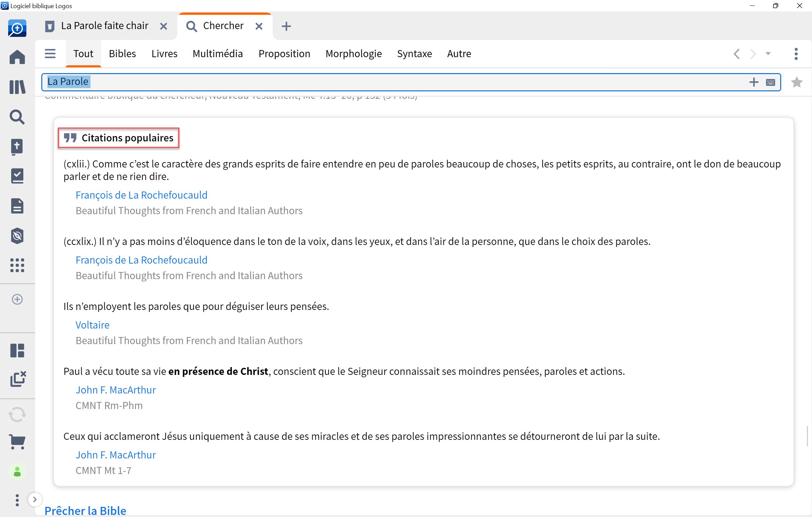Open the Bible plus study icon

(x=17, y=147)
